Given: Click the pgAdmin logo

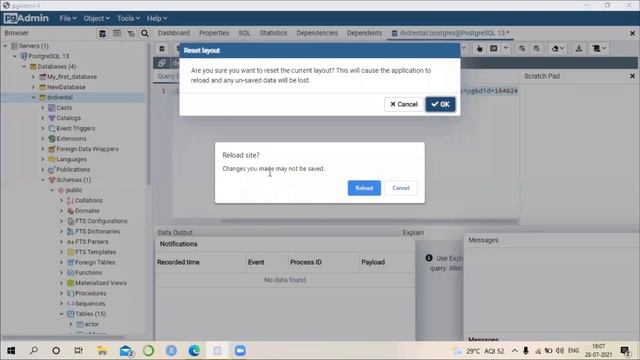Looking at the screenshot, I should [26, 18].
